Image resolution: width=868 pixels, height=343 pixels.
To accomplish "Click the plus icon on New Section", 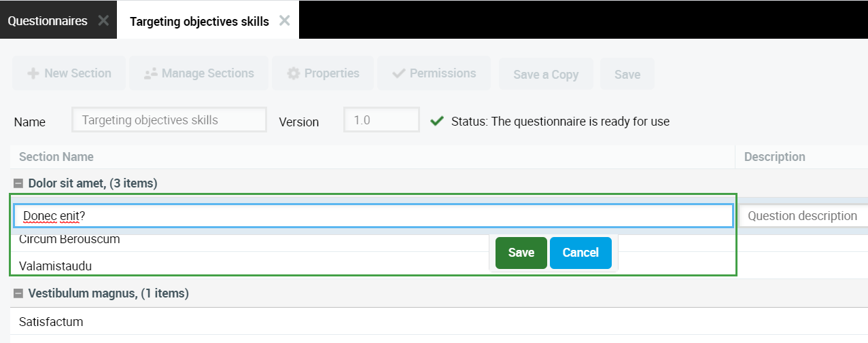I will 33,73.
